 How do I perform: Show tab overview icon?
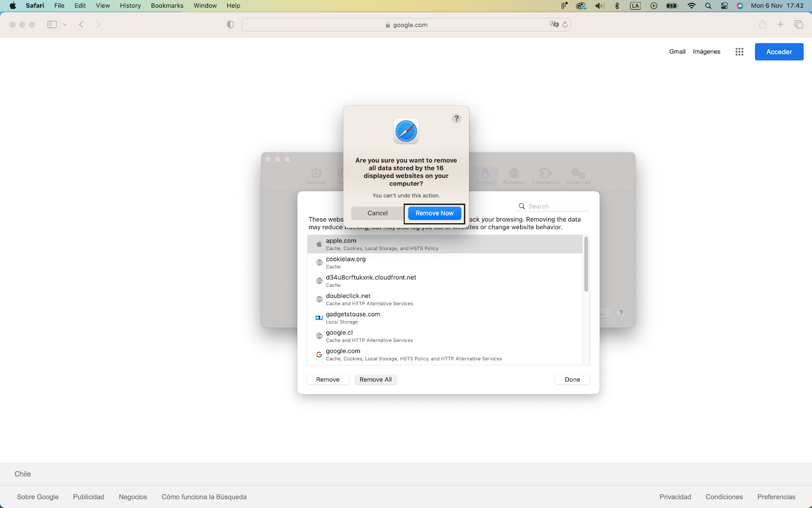(x=799, y=24)
